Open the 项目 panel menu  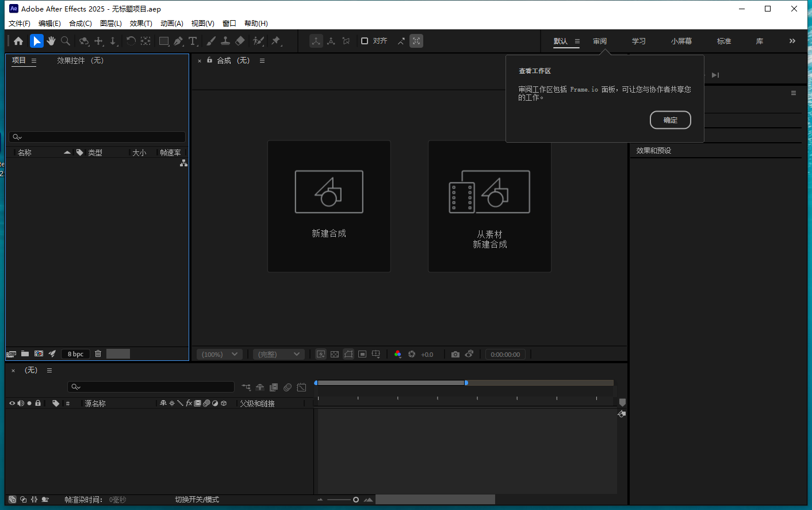click(x=34, y=60)
